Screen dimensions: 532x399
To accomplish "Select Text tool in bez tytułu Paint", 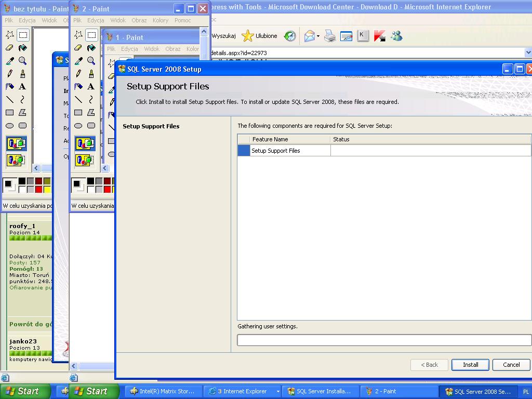I will coord(23,87).
